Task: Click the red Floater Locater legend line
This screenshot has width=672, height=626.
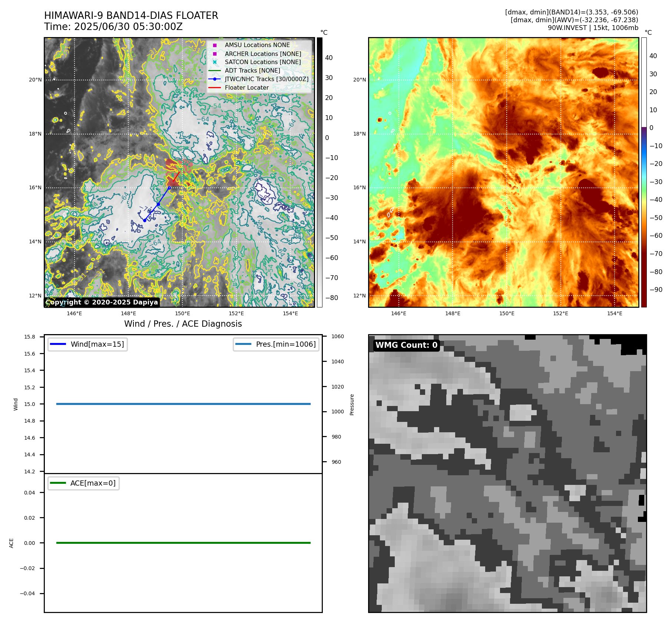Action: coord(215,88)
